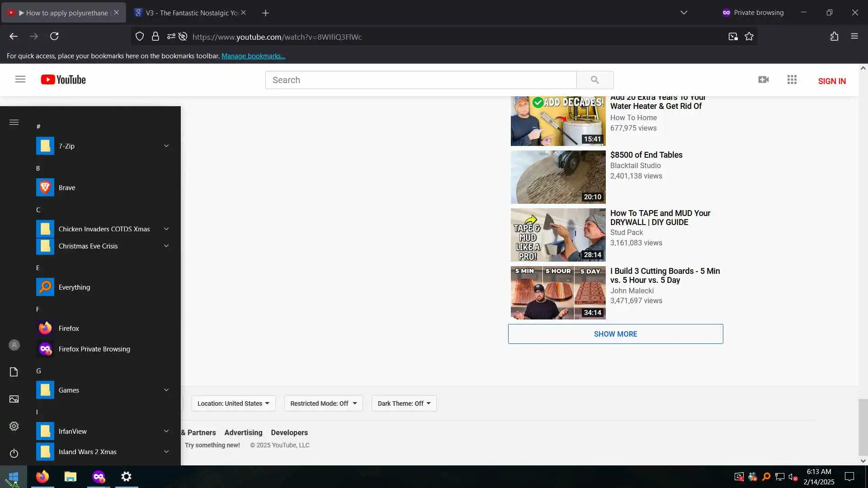Click the create video camera icon

point(763,80)
